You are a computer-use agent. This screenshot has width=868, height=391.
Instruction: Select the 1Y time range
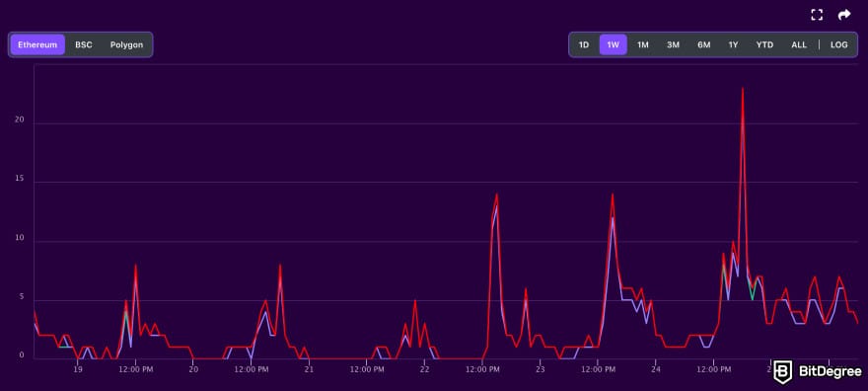[x=733, y=44]
